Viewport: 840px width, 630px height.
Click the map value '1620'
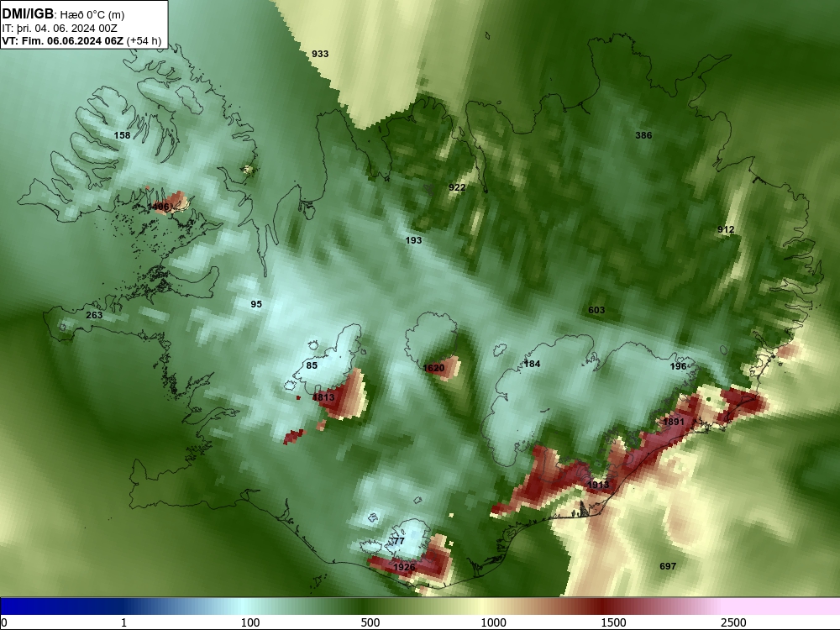(x=433, y=368)
